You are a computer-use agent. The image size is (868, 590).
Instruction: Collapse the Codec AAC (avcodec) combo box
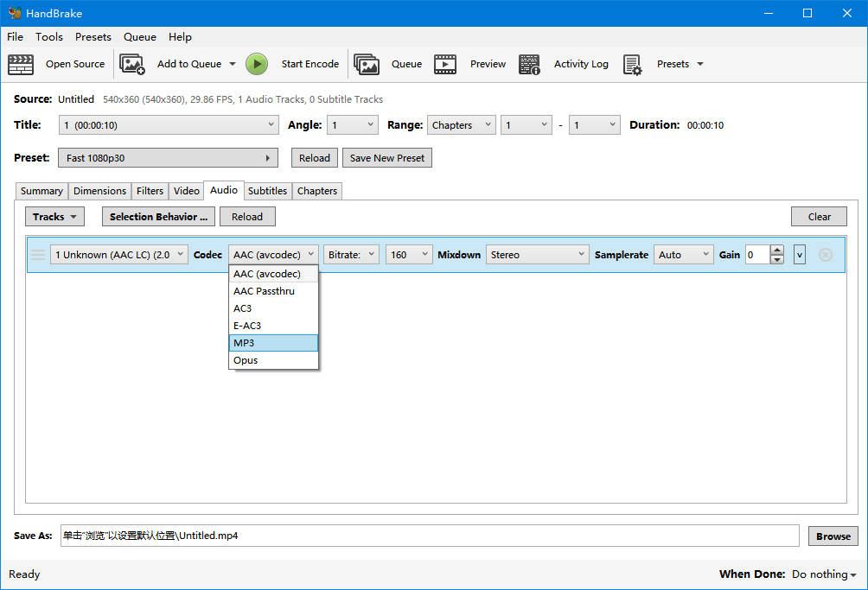(x=273, y=255)
